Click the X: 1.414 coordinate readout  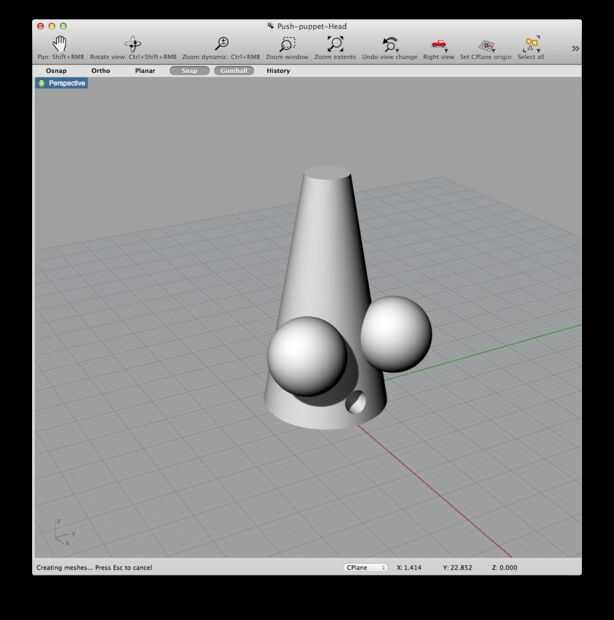click(x=409, y=567)
